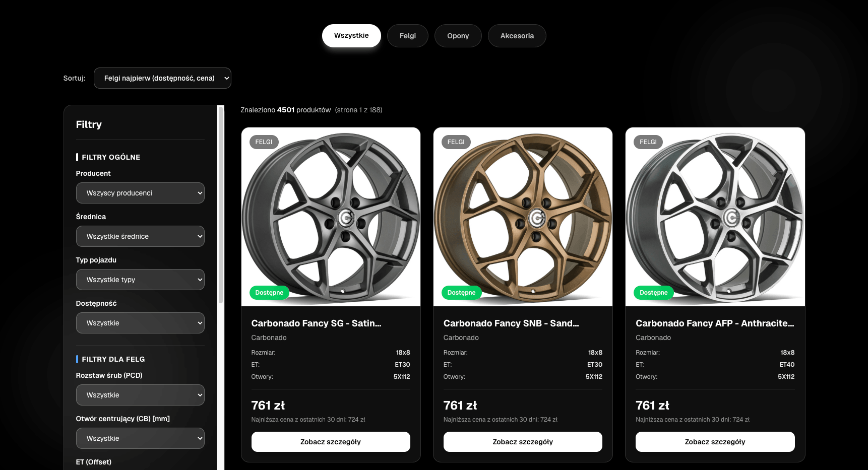Click the lowest 30-day price note on Fancy SG card
868x470 pixels.
click(x=308, y=420)
